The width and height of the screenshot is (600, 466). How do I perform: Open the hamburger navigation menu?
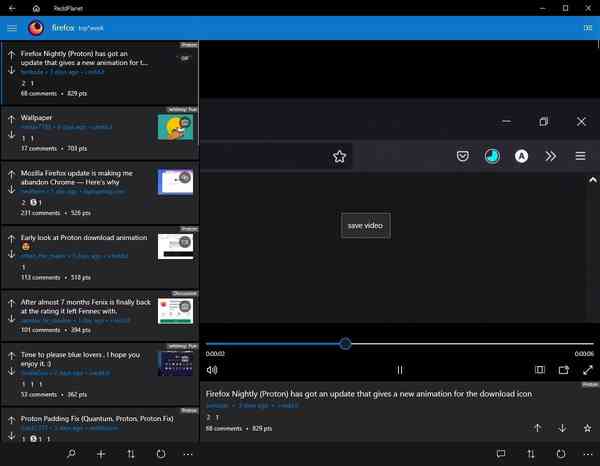pyautogui.click(x=12, y=28)
